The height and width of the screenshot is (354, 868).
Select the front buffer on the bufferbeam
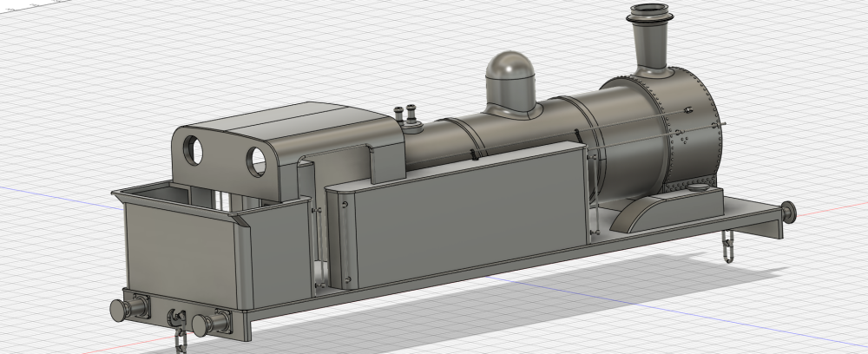[788, 212]
